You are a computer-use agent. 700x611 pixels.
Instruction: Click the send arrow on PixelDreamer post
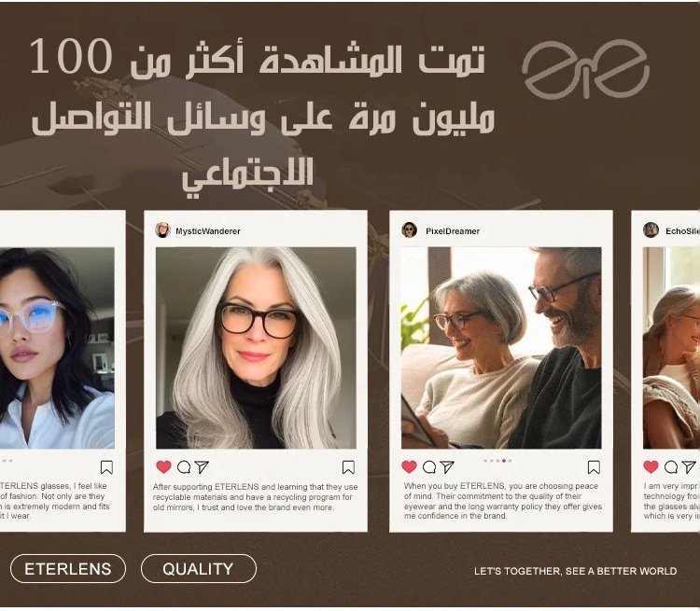click(x=447, y=466)
